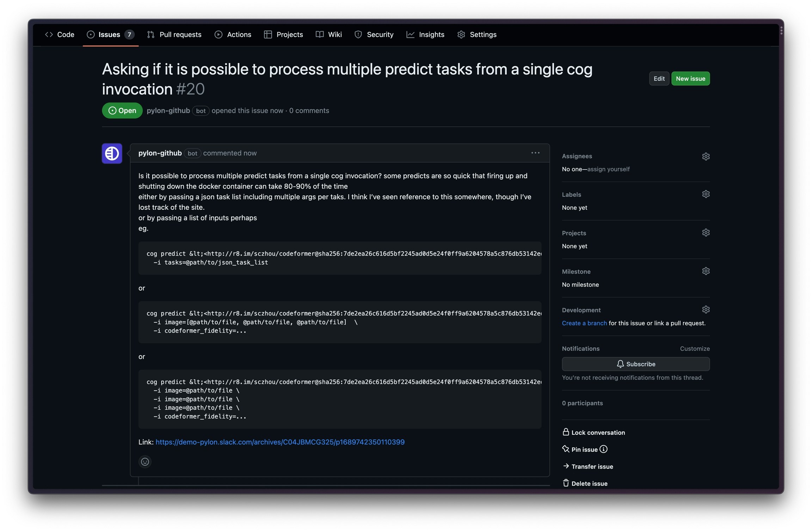
Task: Open the Labels gear settings
Action: (705, 194)
